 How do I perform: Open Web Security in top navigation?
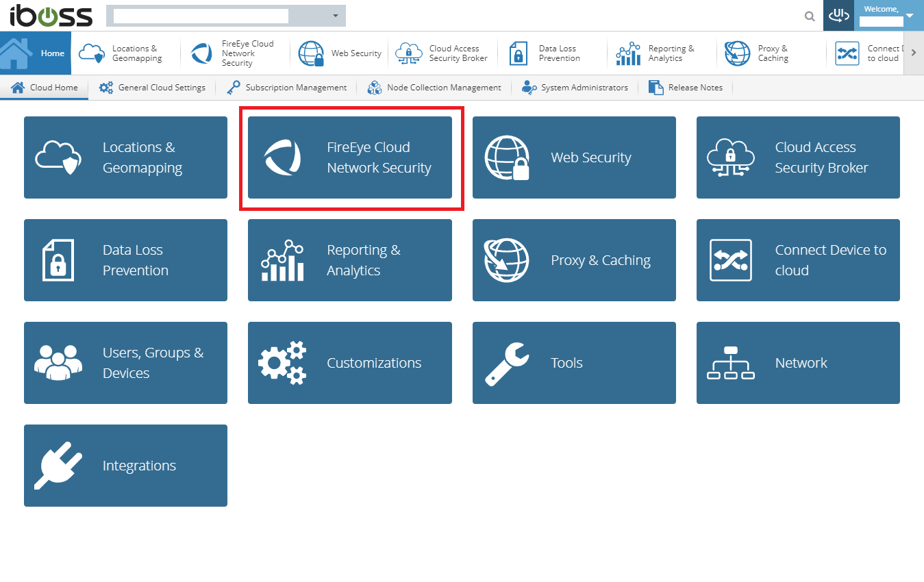pyautogui.click(x=340, y=53)
